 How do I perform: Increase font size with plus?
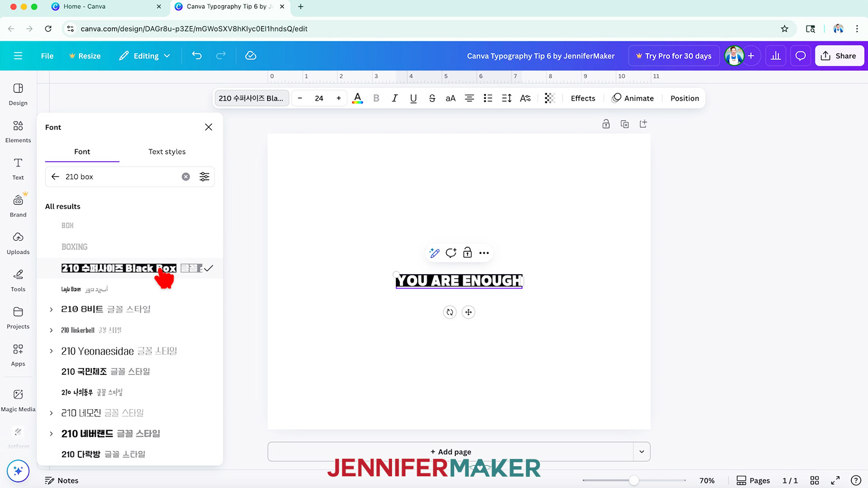338,98
